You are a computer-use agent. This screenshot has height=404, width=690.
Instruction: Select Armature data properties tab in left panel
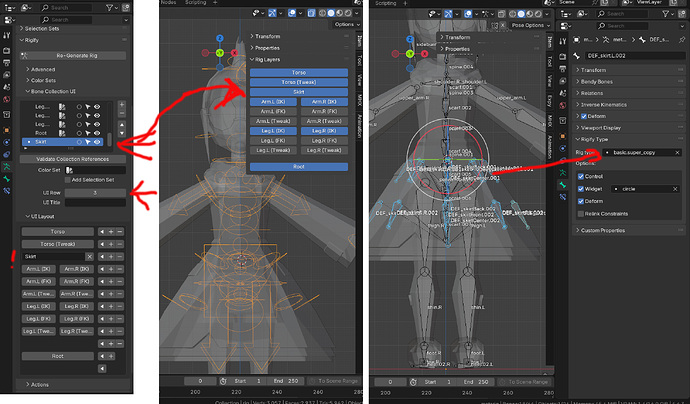7,167
